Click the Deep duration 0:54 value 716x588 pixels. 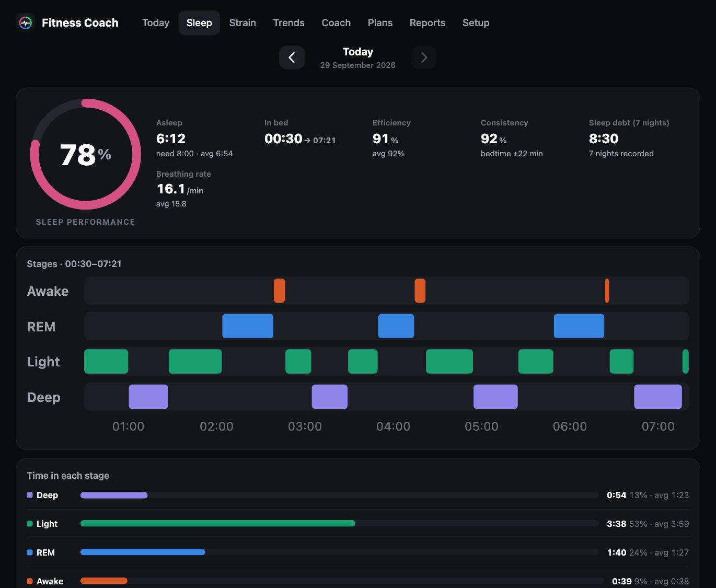pos(617,495)
